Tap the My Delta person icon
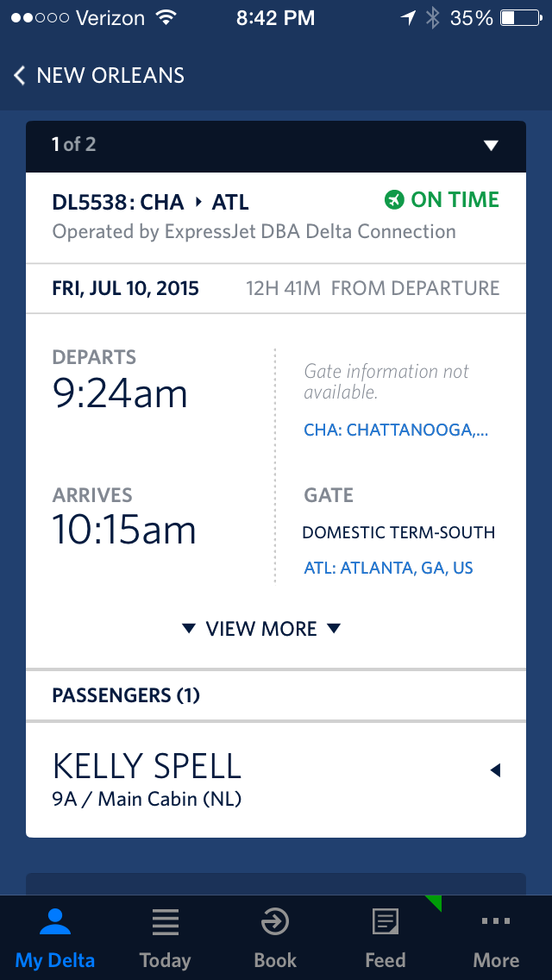 [55, 923]
